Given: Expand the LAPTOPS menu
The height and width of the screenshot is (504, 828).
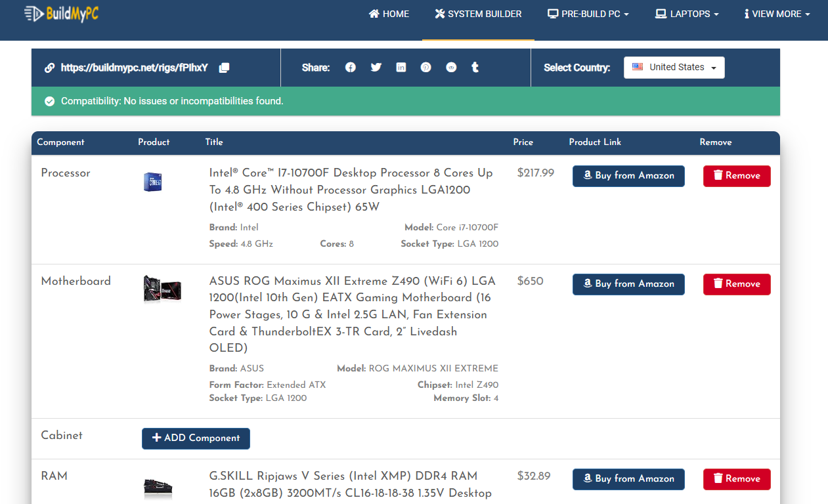Looking at the screenshot, I should coord(687,14).
